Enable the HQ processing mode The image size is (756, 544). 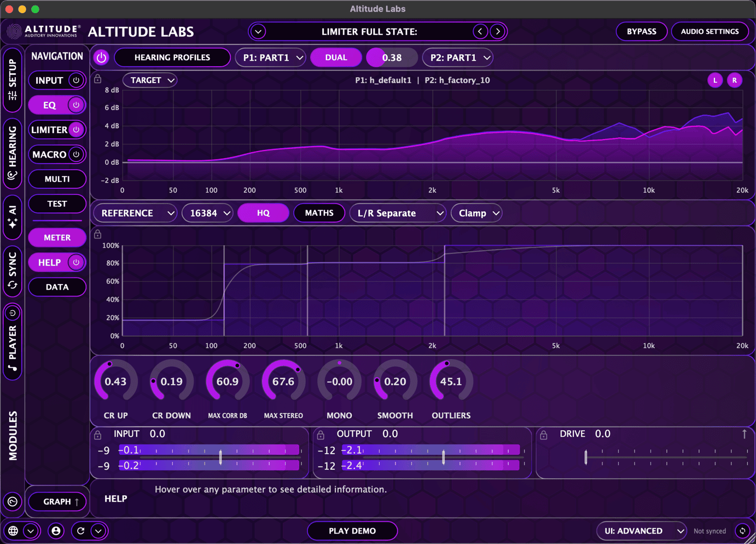click(263, 213)
